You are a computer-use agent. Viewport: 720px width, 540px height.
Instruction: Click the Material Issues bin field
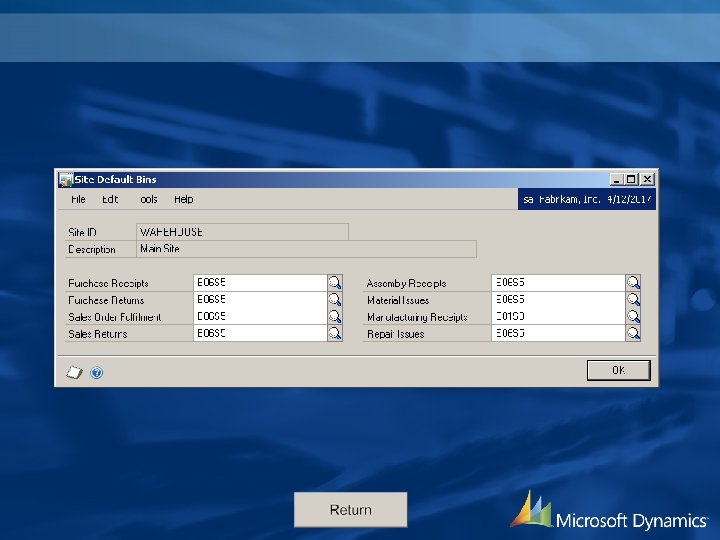click(x=558, y=299)
